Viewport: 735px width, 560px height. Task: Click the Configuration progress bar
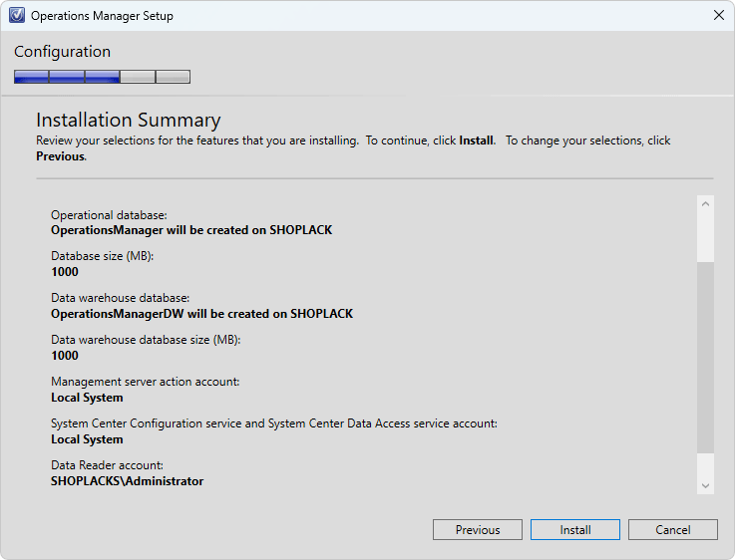pyautogui.click(x=102, y=77)
